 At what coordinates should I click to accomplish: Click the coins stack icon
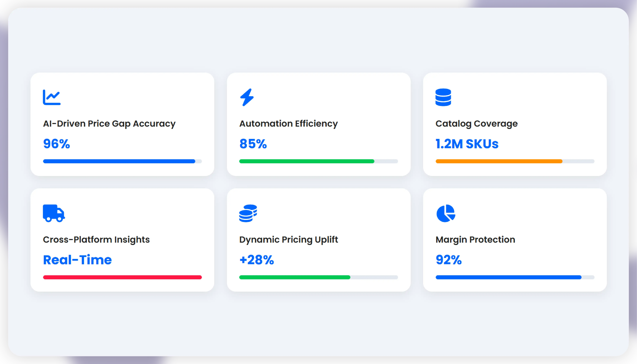(x=248, y=213)
